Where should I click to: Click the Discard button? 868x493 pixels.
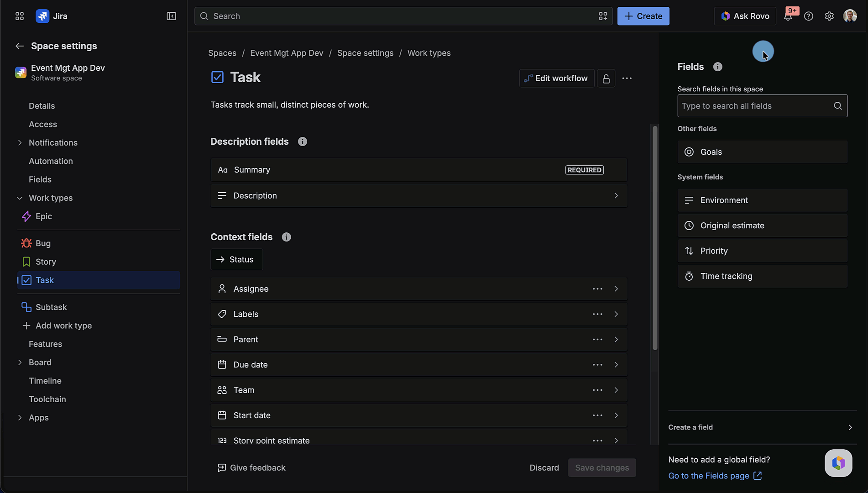[544, 468]
